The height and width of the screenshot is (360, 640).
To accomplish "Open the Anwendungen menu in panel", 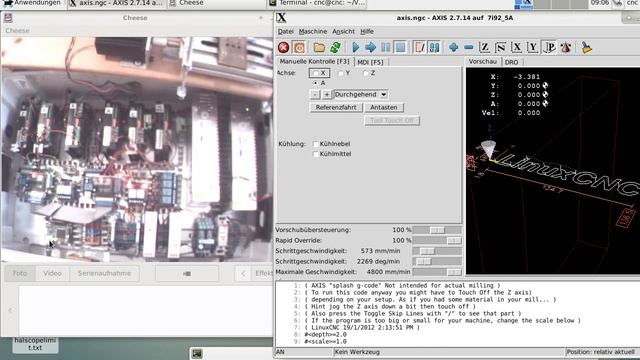I will 32,3.
